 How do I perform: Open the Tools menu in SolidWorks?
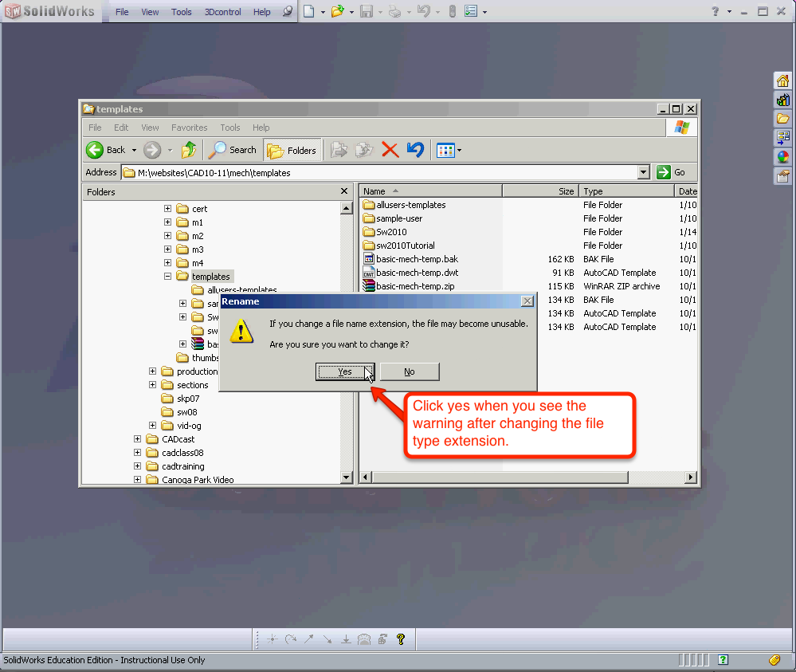tap(181, 11)
